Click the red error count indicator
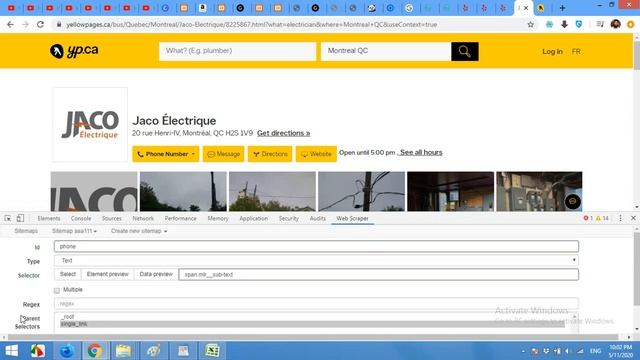 click(x=588, y=218)
